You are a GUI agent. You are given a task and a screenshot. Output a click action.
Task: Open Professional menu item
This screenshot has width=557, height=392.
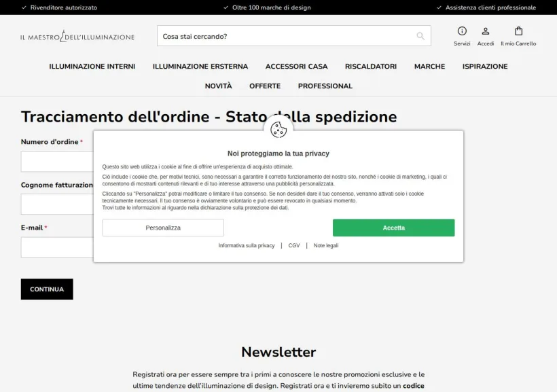325,86
